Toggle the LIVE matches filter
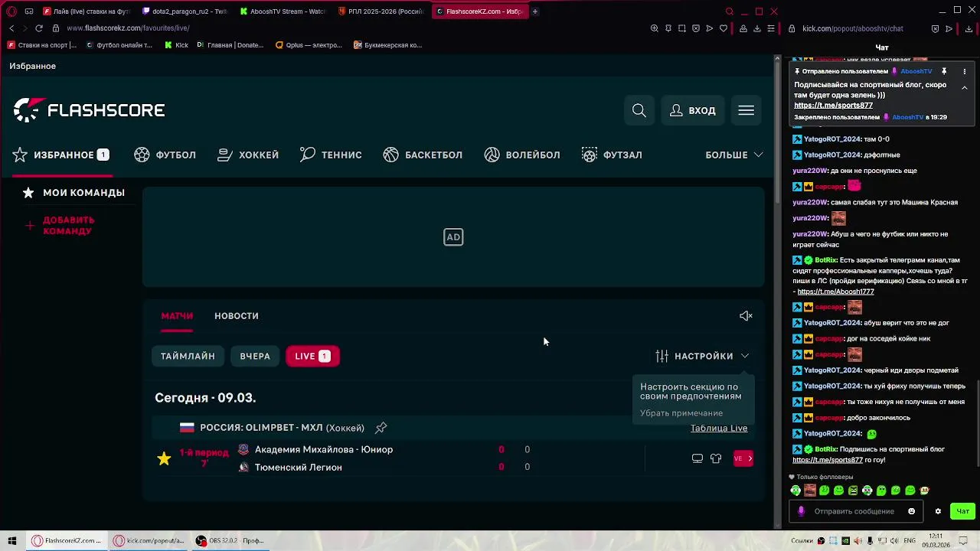980x551 pixels. tap(312, 357)
